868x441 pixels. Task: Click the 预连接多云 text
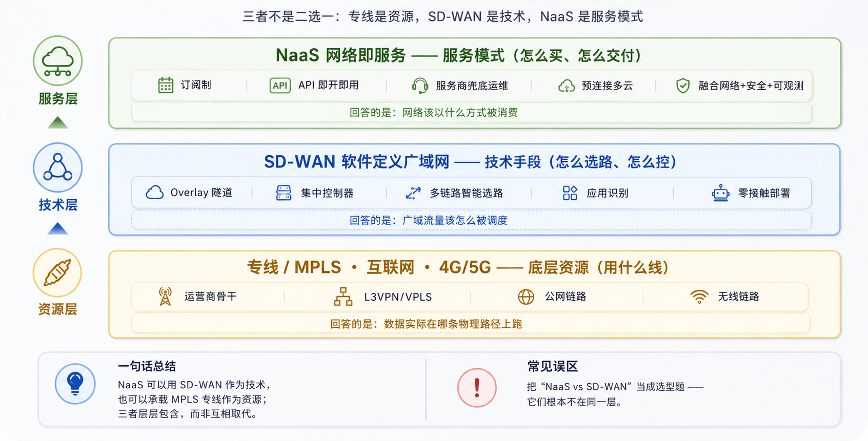point(607,86)
